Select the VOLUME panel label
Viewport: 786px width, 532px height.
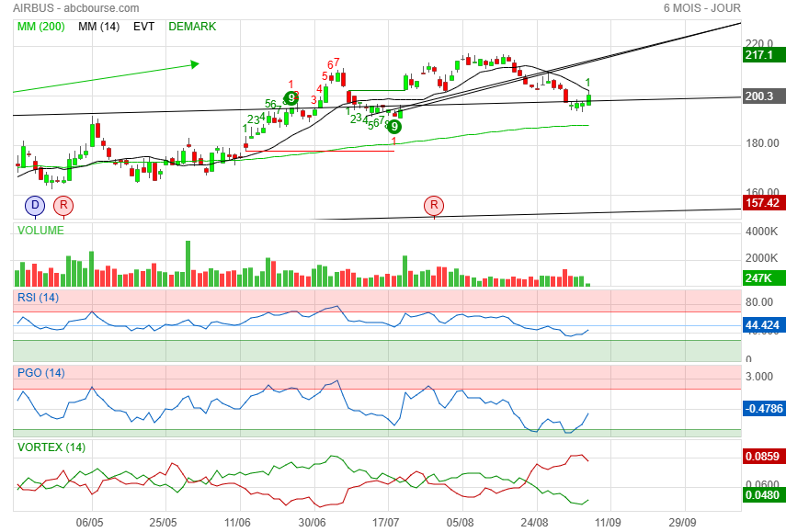click(40, 231)
